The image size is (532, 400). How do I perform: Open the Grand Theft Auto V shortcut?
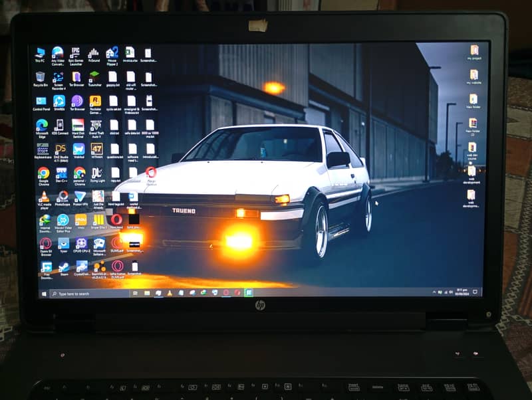(96, 125)
